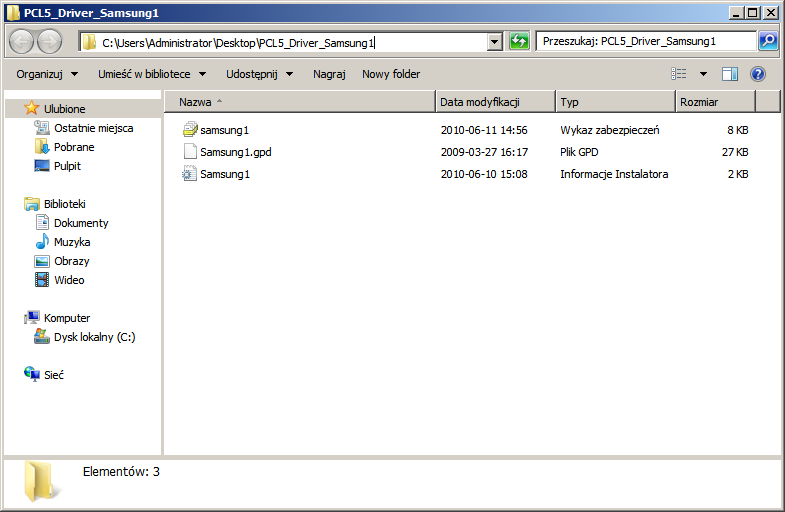Click the change view icon
This screenshot has height=512, width=785.
tap(679, 74)
